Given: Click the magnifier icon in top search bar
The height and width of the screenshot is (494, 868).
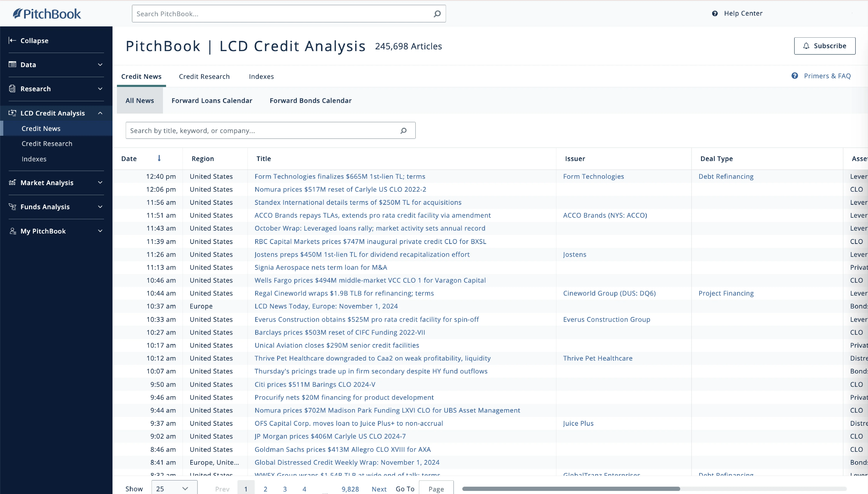Looking at the screenshot, I should coord(437,13).
